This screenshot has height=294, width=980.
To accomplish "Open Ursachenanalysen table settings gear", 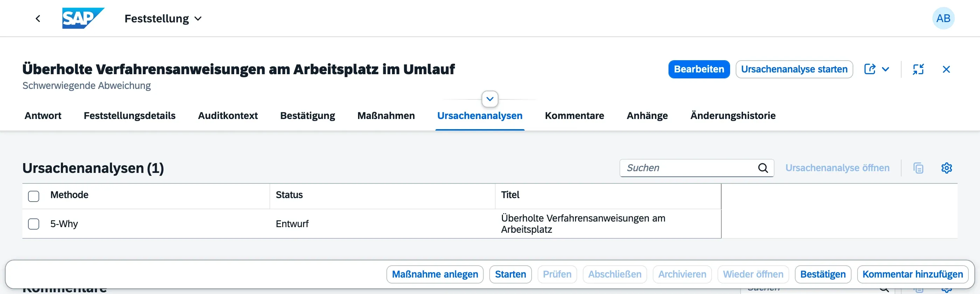I will [x=946, y=168].
